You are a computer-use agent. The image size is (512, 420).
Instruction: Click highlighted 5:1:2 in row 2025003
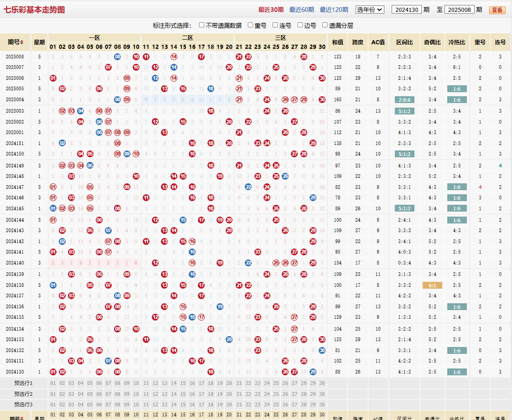[404, 111]
